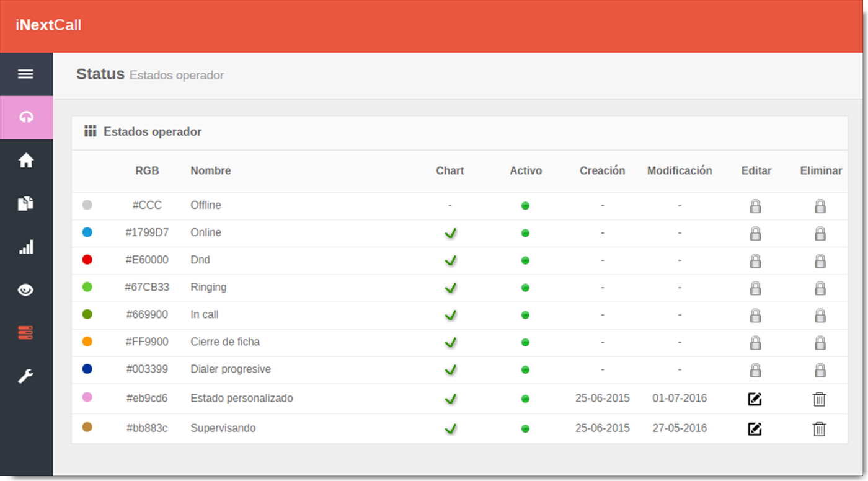
Task: Toggle Chart checkmark for Ringing status
Action: click(451, 288)
